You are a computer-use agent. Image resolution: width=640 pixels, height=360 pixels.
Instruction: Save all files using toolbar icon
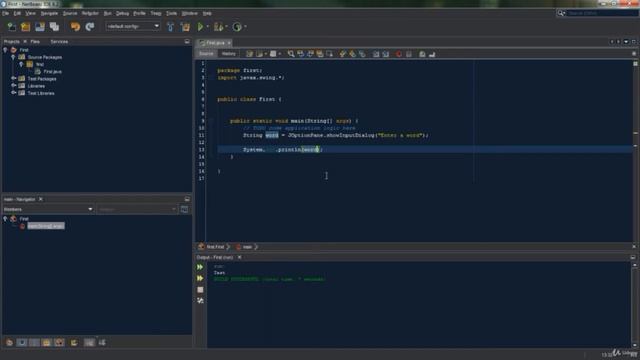click(54, 27)
